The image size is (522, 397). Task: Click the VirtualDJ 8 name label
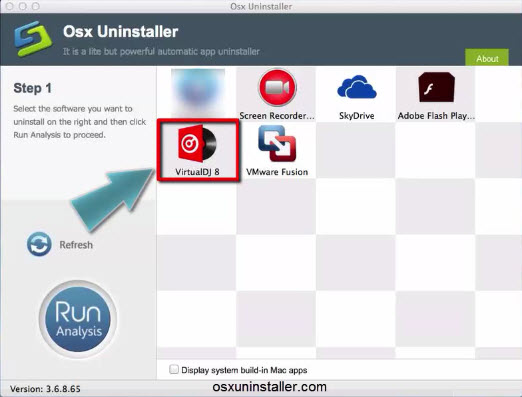tap(197, 172)
